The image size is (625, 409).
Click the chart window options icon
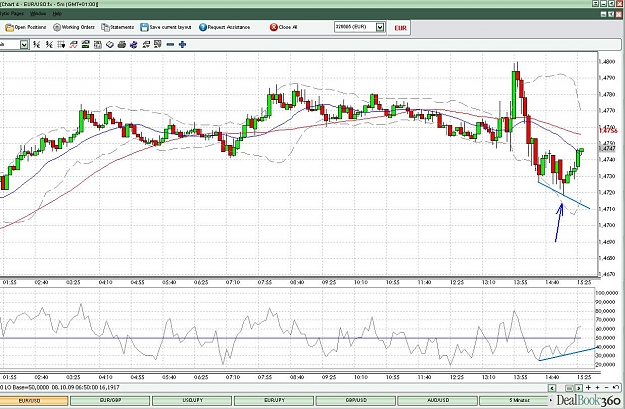[x=158, y=44]
